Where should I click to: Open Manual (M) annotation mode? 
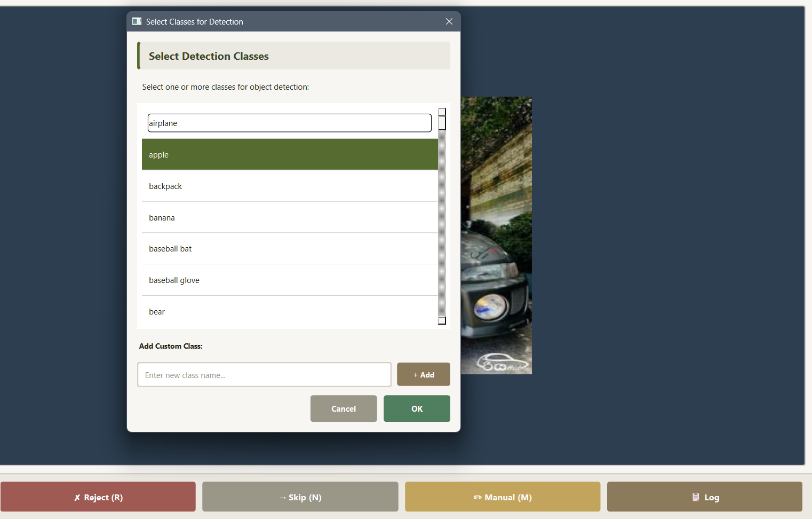coord(503,497)
